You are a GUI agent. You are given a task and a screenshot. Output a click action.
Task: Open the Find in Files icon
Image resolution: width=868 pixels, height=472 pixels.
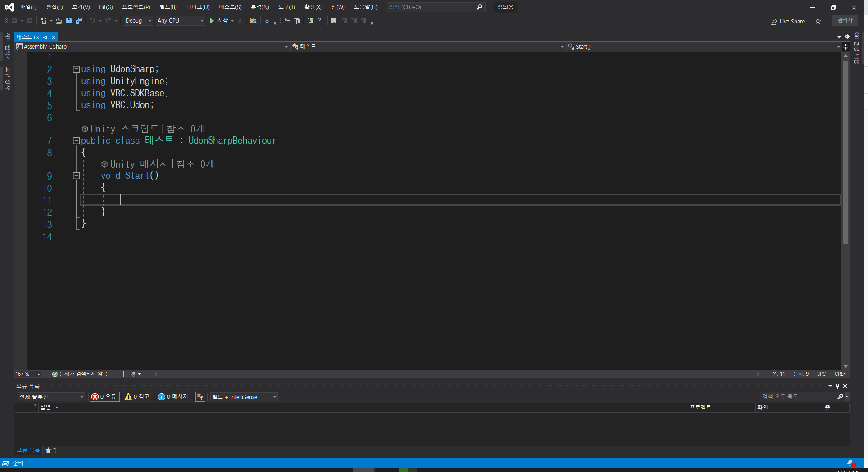pyautogui.click(x=253, y=21)
